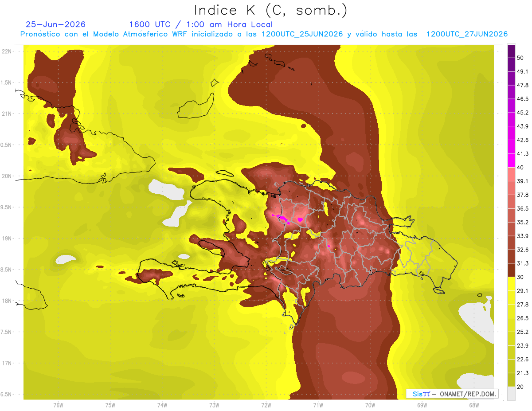Click the latitude label '19N'
The height and width of the screenshot is (411, 532).
coord(7,239)
